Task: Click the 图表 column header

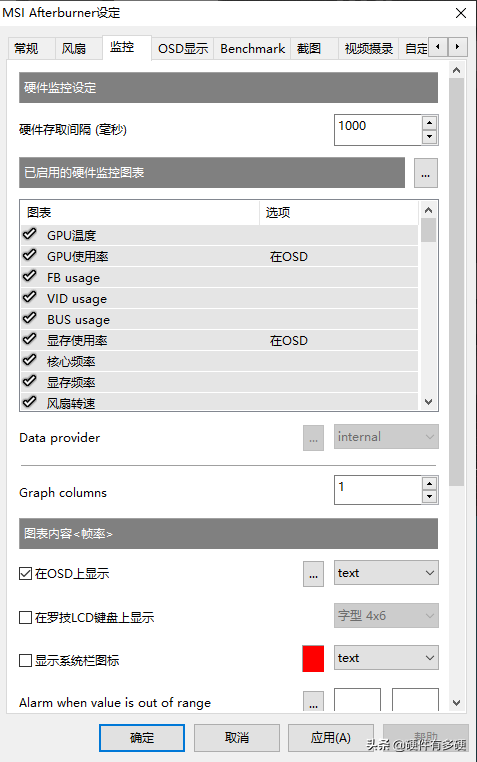Action: (x=140, y=212)
